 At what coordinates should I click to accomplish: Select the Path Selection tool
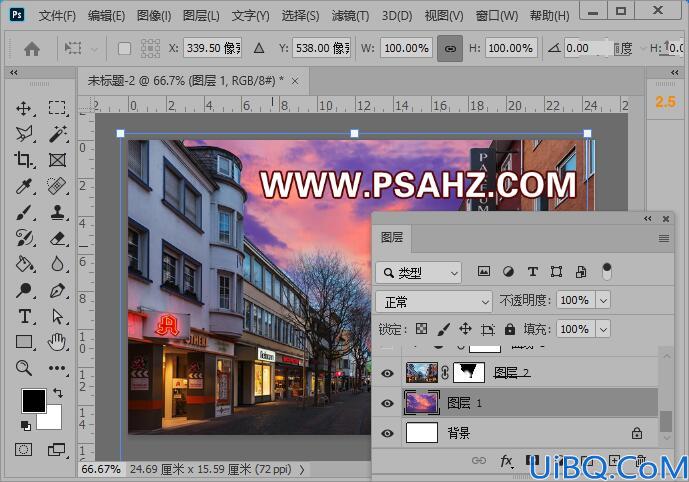click(x=58, y=316)
